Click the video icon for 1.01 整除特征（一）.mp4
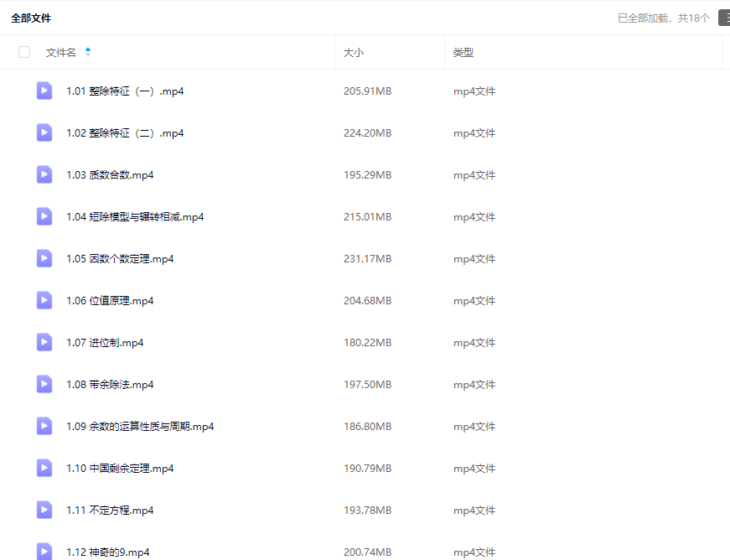The image size is (730, 560). [x=44, y=91]
